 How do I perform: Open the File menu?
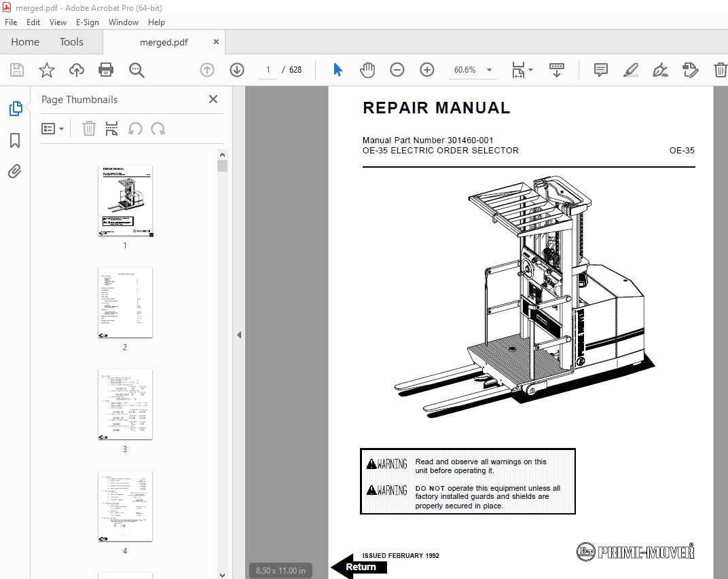coord(11,22)
